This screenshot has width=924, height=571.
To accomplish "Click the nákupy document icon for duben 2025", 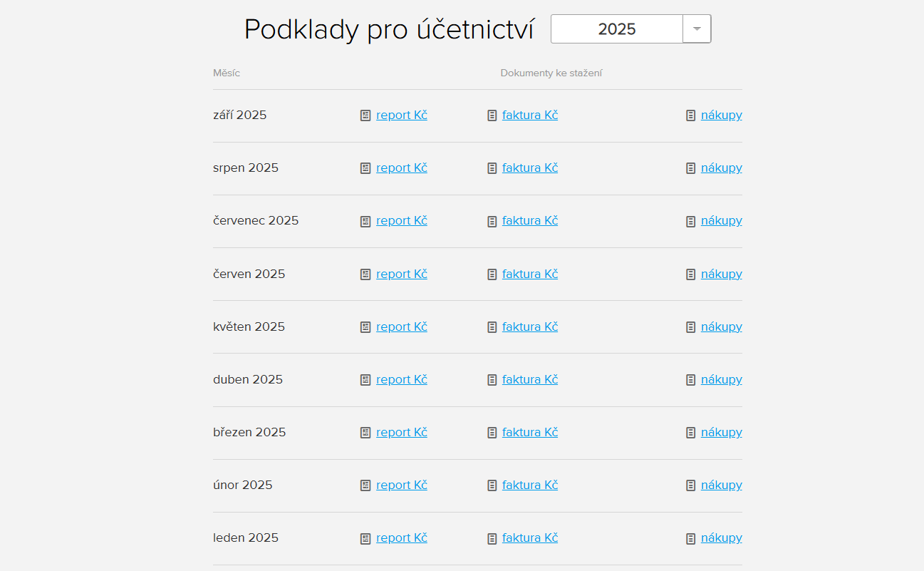I will (x=690, y=379).
